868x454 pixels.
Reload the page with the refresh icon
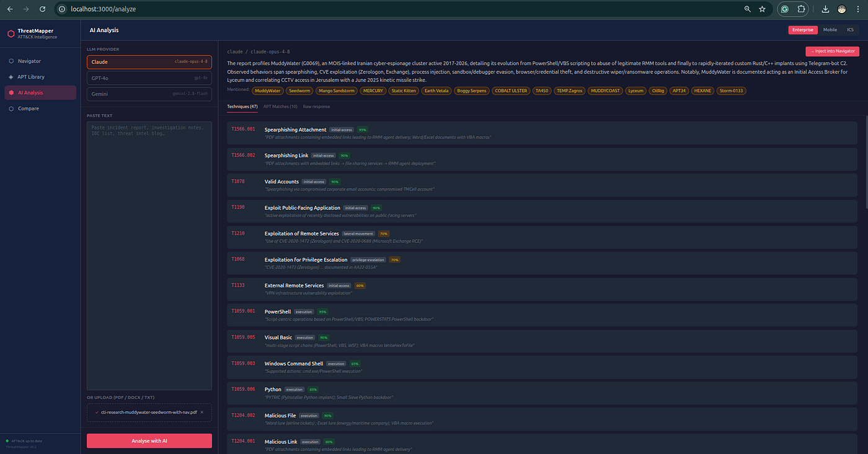click(42, 9)
